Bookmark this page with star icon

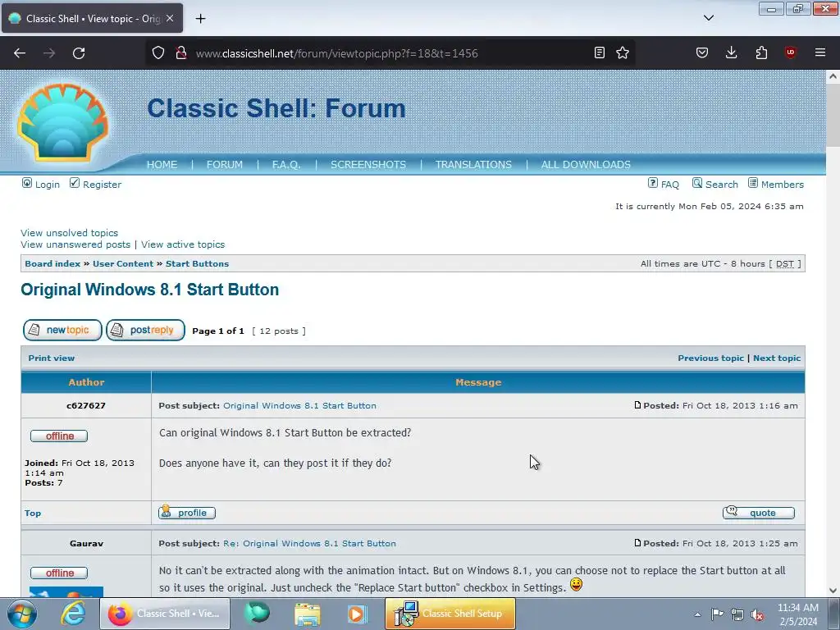(x=623, y=52)
